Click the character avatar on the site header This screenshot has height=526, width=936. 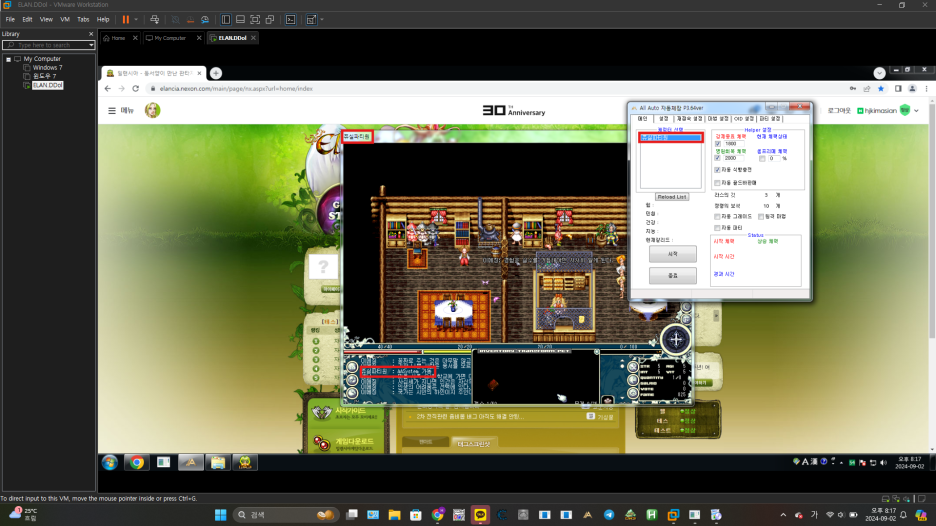(x=152, y=110)
